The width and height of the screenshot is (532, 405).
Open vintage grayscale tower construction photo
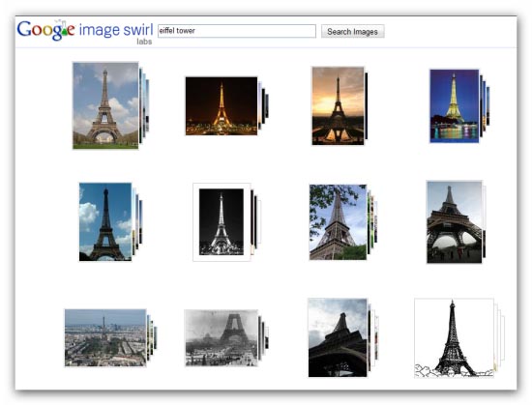[x=222, y=338]
